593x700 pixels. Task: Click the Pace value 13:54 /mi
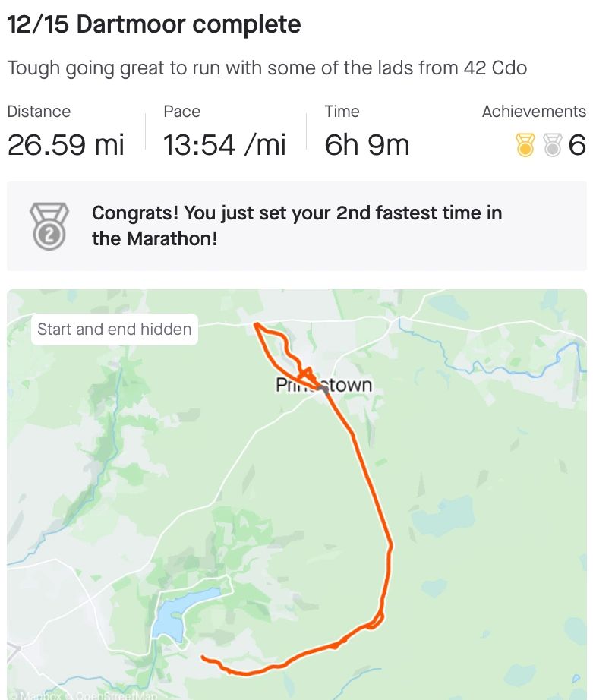tap(225, 144)
